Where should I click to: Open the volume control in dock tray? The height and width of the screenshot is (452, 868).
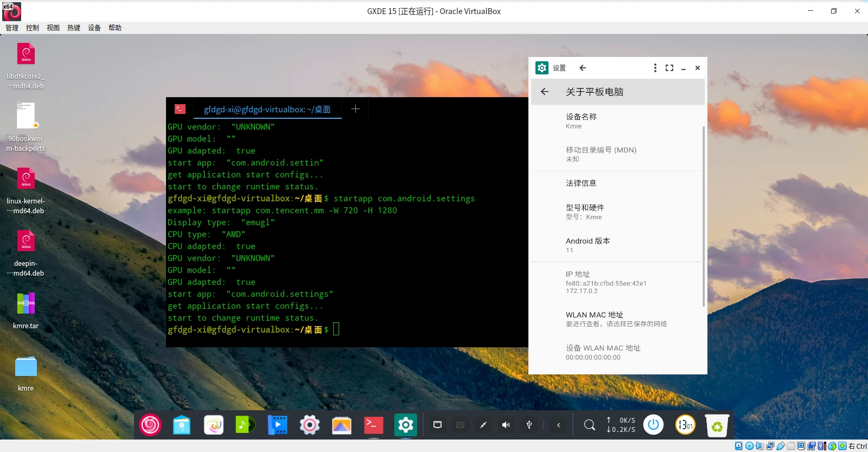coord(506,425)
